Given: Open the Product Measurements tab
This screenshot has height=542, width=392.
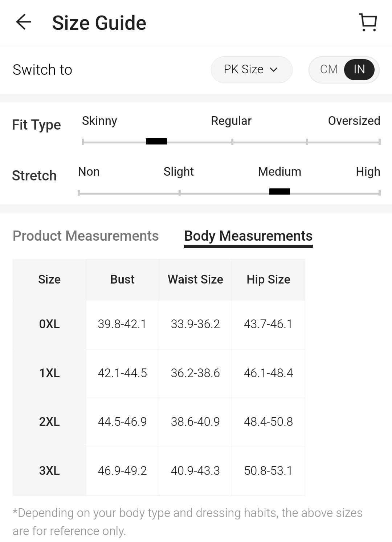Looking at the screenshot, I should tap(86, 236).
